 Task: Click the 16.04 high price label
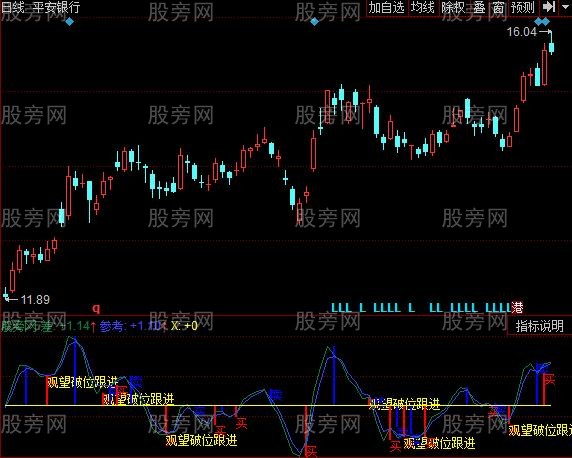(522, 32)
